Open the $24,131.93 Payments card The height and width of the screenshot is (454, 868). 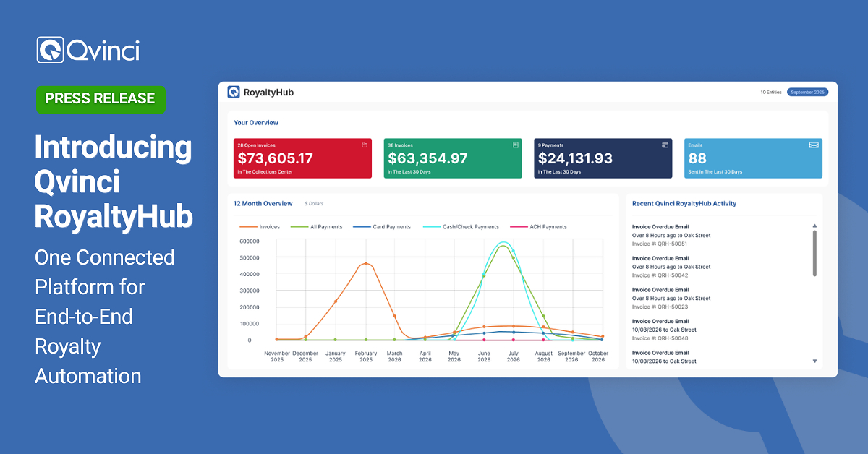(603, 158)
